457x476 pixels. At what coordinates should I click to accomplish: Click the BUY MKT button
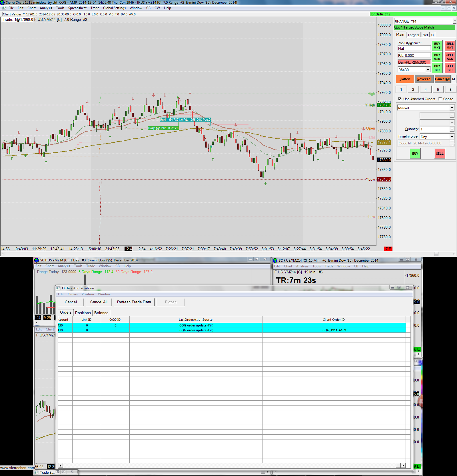point(437,46)
